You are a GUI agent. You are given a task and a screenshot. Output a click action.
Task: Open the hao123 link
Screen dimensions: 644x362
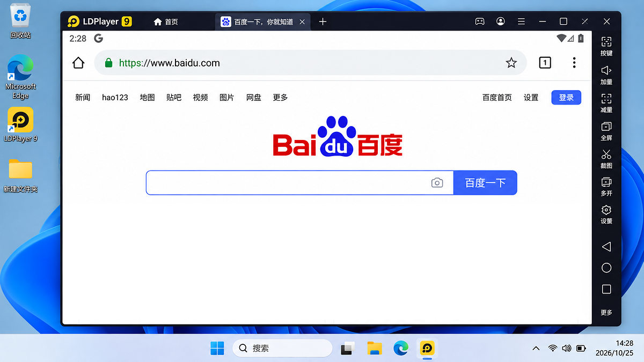[x=115, y=98]
